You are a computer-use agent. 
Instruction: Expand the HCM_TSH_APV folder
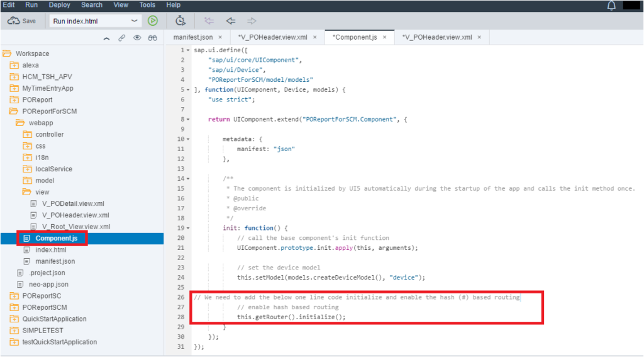pyautogui.click(x=14, y=77)
